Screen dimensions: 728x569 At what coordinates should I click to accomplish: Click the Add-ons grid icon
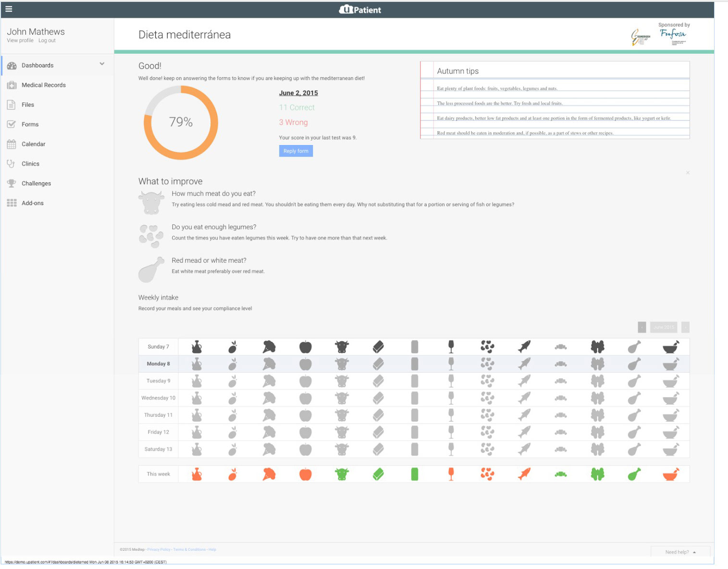coord(12,203)
